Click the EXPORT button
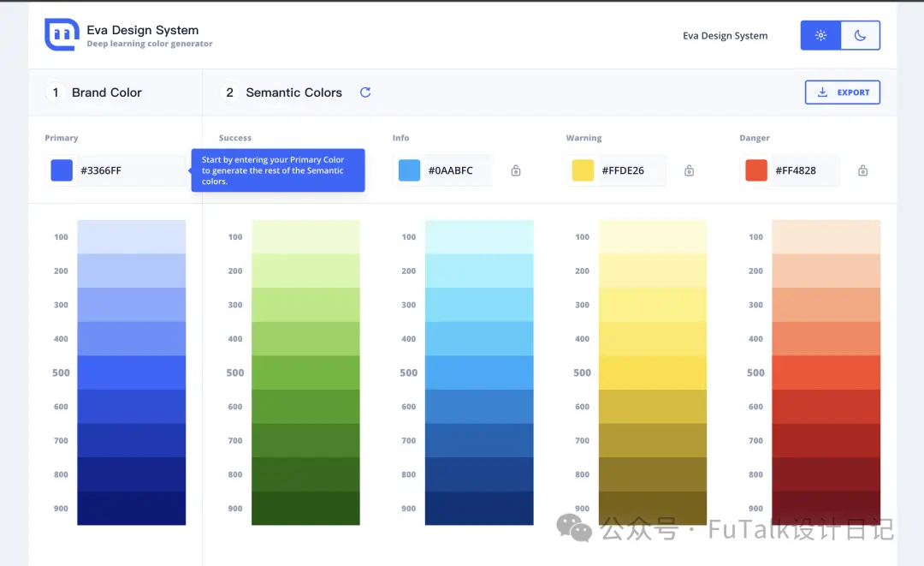 (843, 92)
